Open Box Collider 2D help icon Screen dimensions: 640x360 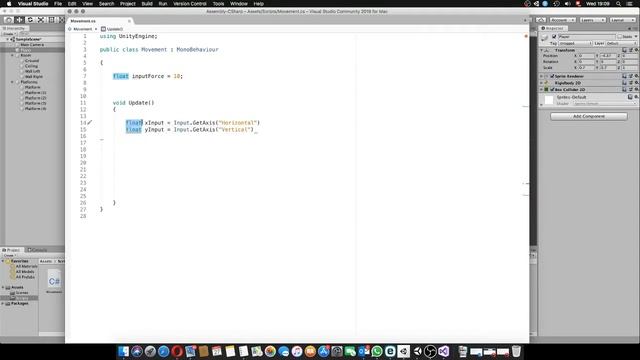tap(624, 89)
